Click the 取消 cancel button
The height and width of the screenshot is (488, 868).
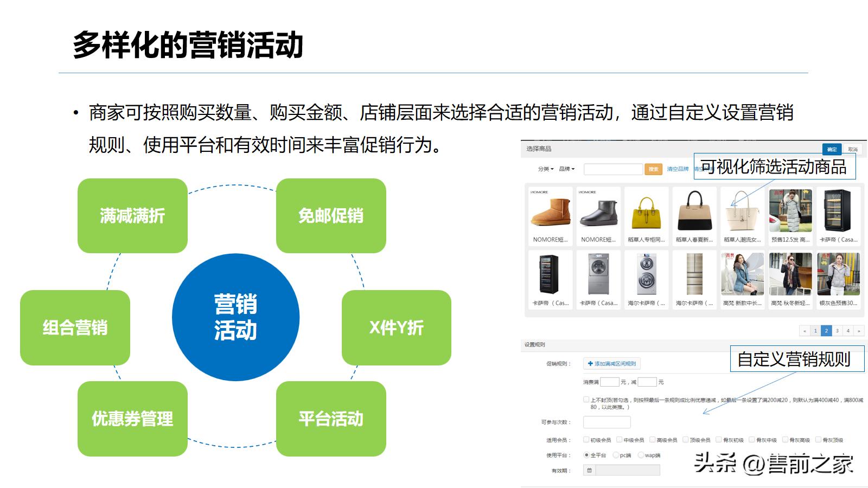pyautogui.click(x=853, y=149)
